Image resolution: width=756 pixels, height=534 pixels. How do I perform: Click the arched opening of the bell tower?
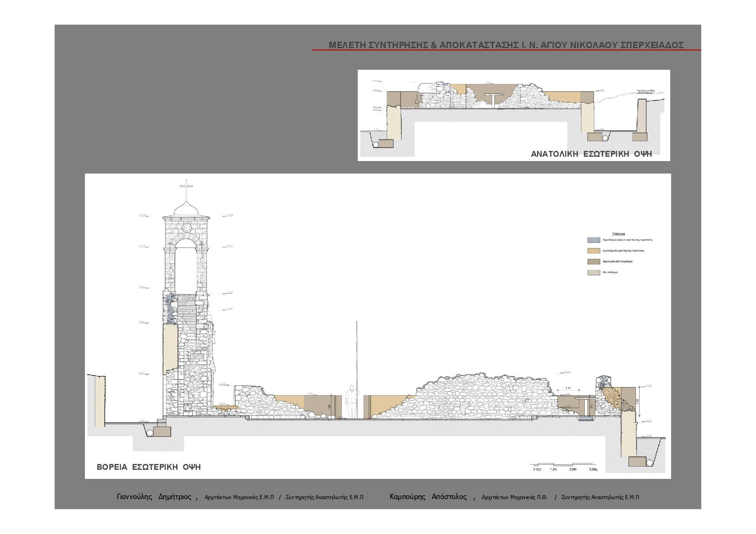(187, 266)
